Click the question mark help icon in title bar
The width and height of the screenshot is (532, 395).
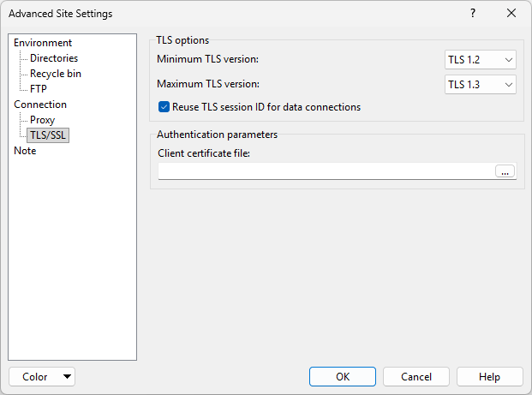click(x=472, y=14)
